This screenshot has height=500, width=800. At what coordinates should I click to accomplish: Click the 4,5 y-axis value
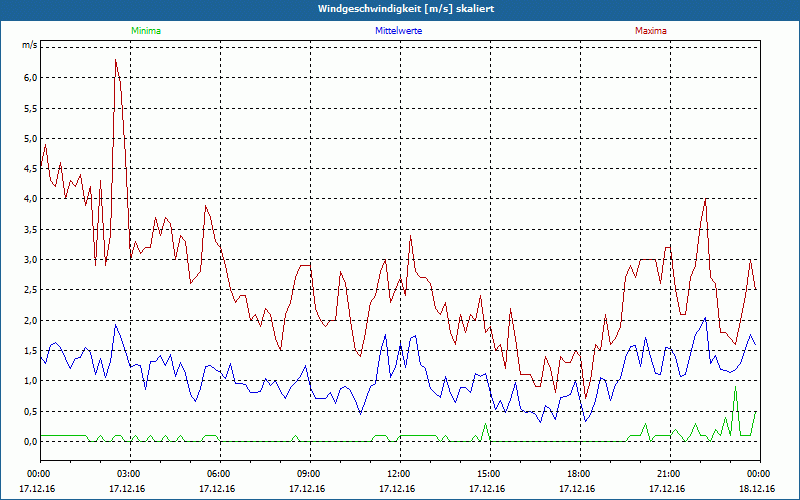click(x=31, y=169)
